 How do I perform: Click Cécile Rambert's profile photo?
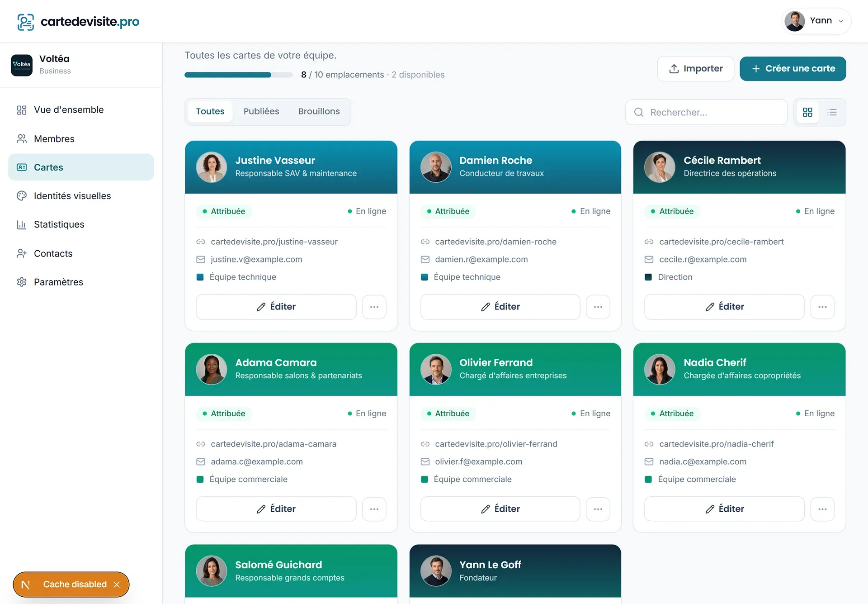tap(660, 167)
